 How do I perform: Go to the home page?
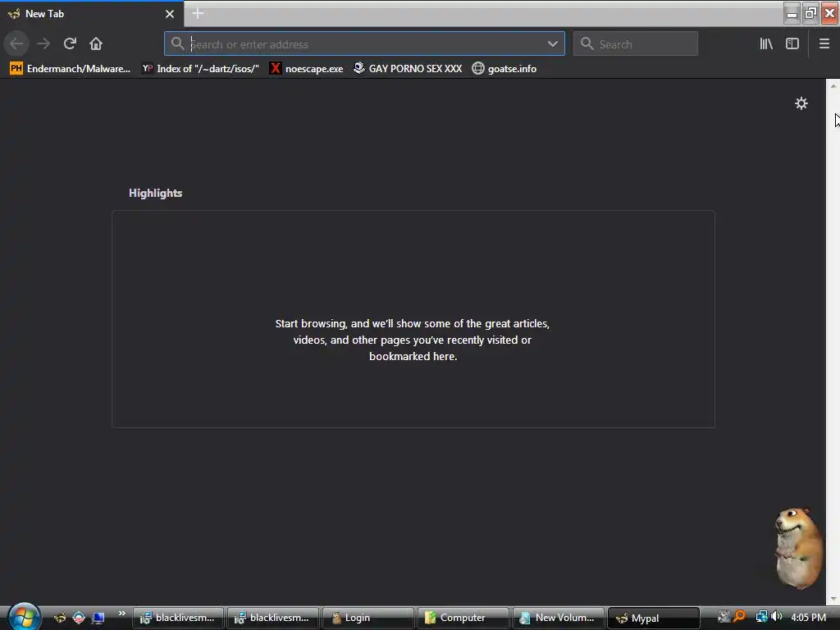(96, 43)
